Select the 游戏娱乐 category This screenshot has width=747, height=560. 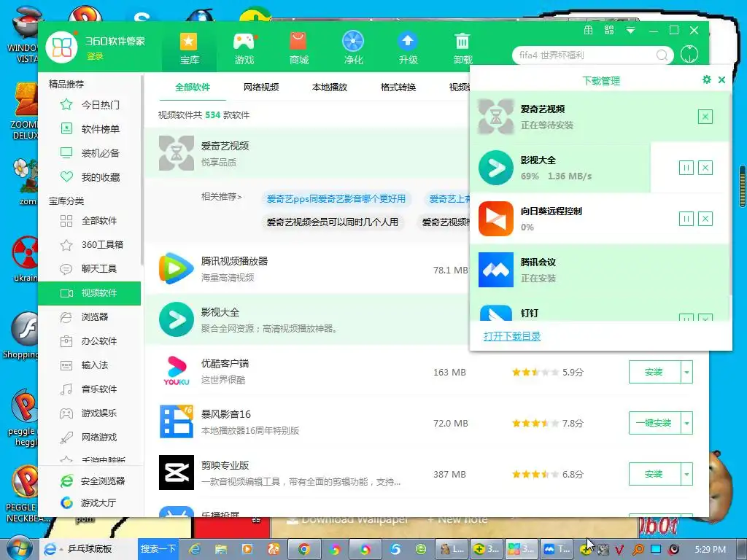pyautogui.click(x=90, y=413)
